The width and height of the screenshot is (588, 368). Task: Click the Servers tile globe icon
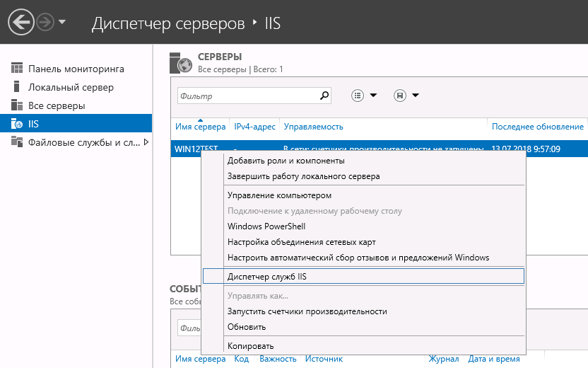[x=182, y=63]
